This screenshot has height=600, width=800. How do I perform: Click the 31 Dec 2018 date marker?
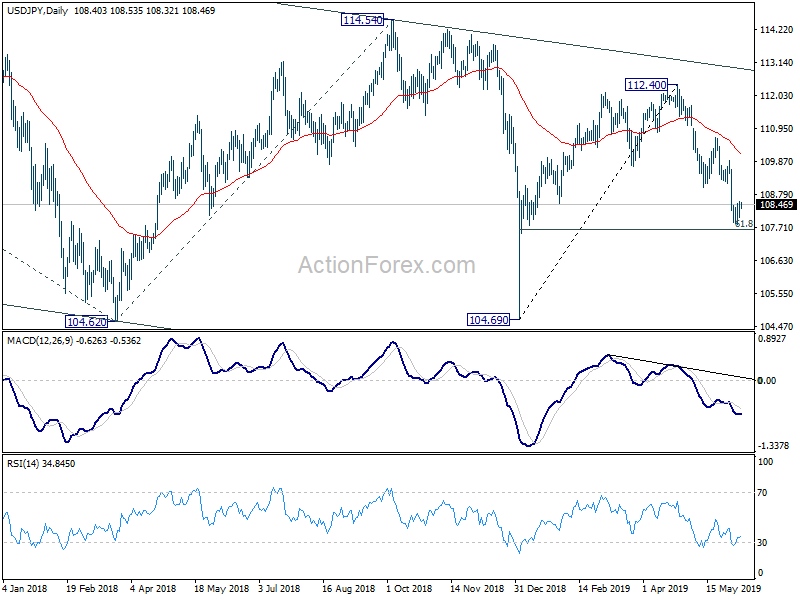[x=540, y=588]
